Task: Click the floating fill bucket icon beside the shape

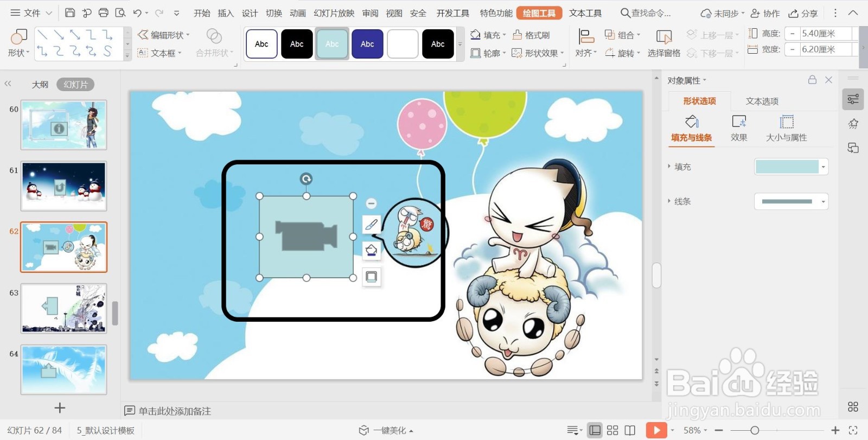Action: pyautogui.click(x=372, y=250)
